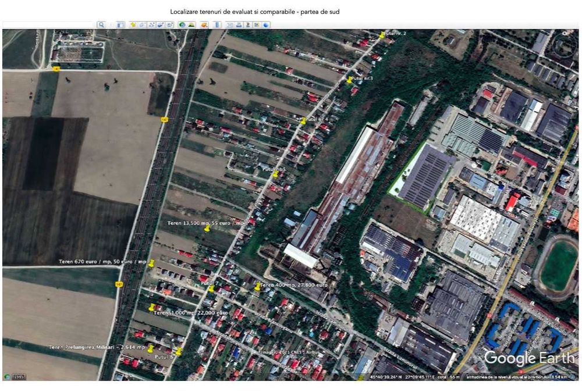Click the Teren 13,500 mp pushpin
The height and width of the screenshot is (392, 582).
tap(207, 229)
